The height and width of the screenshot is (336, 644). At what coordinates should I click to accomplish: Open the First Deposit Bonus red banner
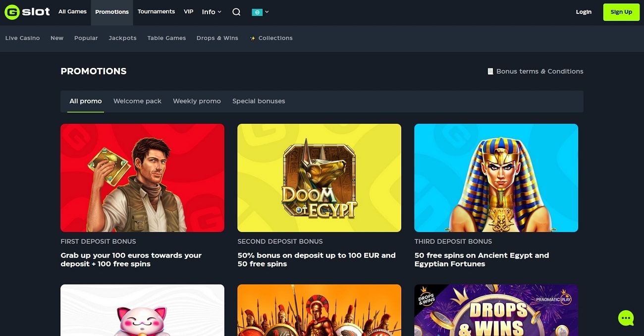(142, 178)
